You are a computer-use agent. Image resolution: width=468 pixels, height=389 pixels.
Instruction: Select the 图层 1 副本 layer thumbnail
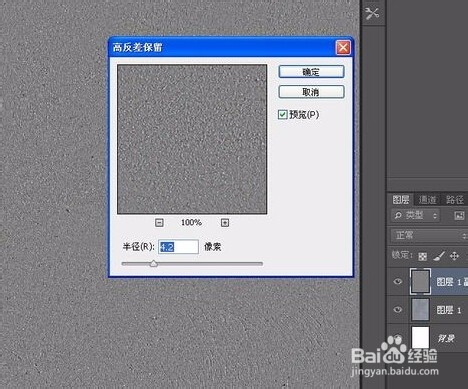420,282
